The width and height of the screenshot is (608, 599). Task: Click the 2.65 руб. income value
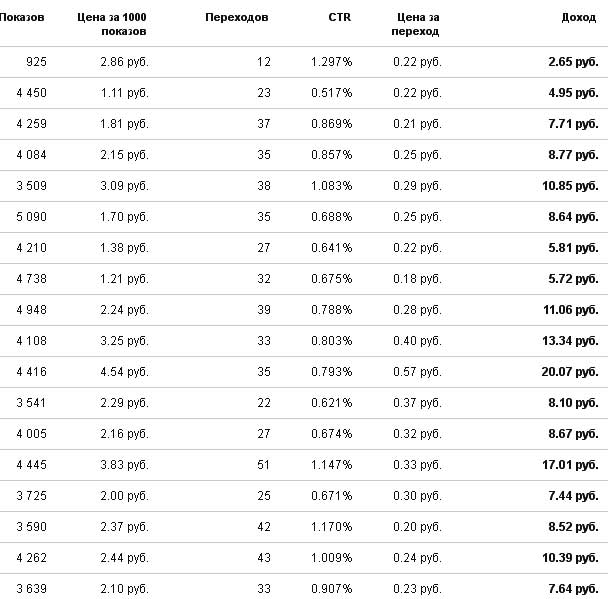click(573, 62)
